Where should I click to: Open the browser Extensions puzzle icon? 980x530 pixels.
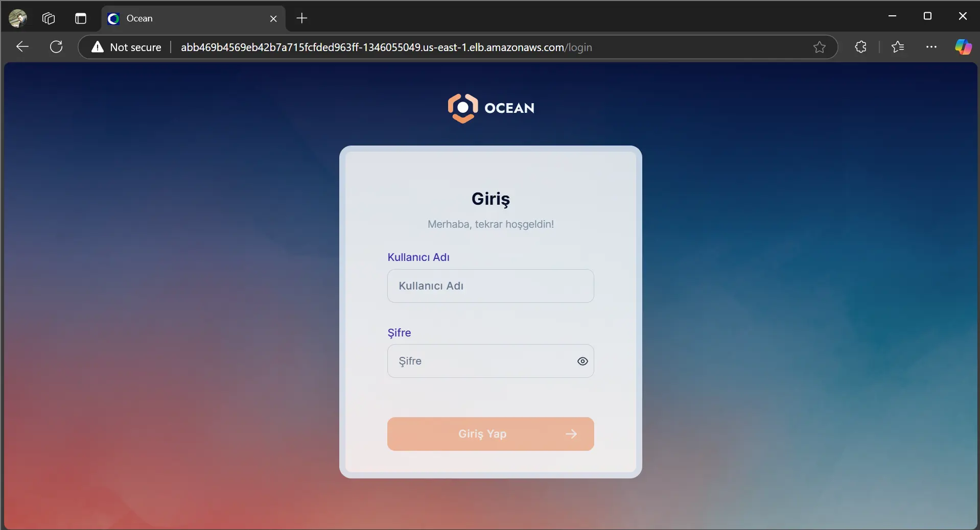click(x=860, y=47)
